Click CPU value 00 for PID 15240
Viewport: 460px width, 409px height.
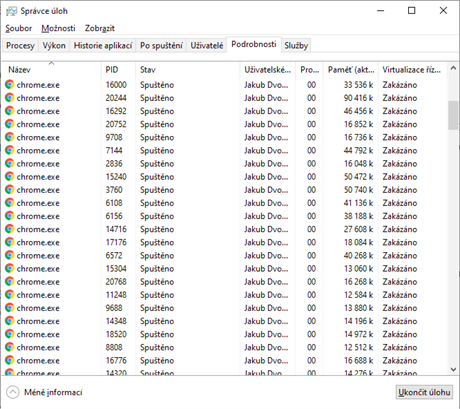click(311, 176)
